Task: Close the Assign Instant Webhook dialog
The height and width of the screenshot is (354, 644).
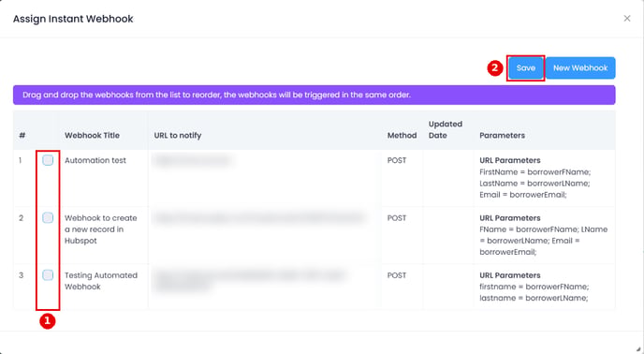Action: point(627,19)
